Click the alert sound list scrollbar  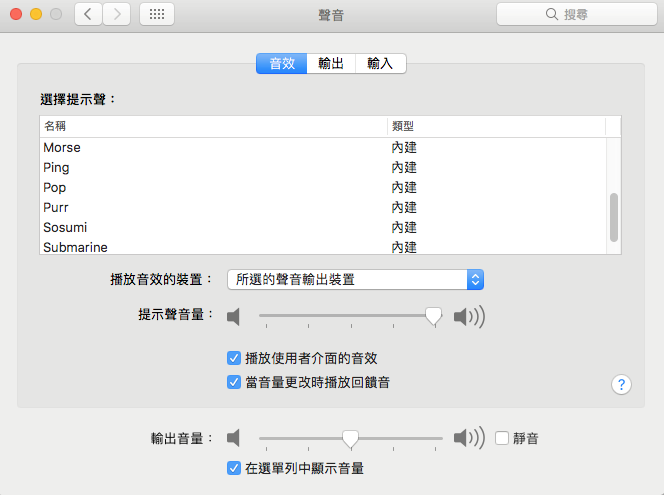click(x=614, y=218)
